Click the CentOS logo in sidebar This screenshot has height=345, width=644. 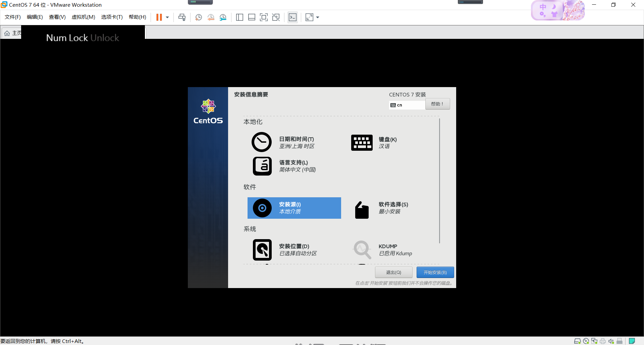pyautogui.click(x=208, y=112)
